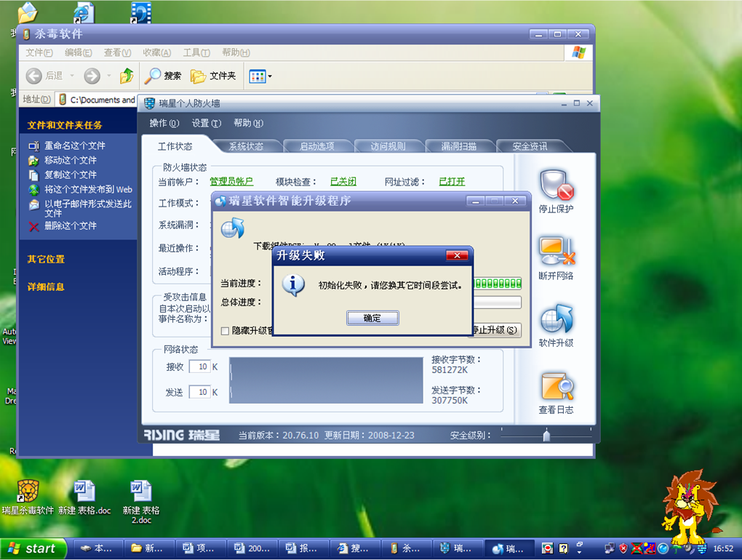Click the 搜索 search toolbar button
742x560 pixels.
coord(163,76)
